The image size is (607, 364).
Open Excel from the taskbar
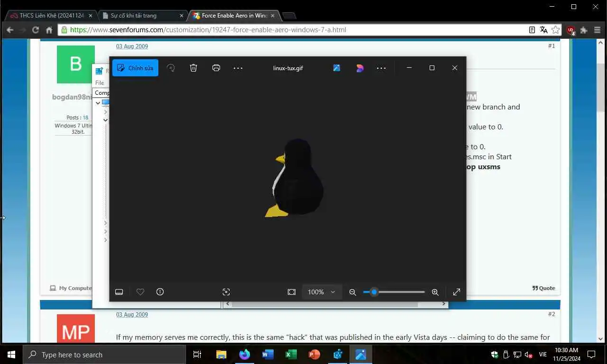click(291, 355)
